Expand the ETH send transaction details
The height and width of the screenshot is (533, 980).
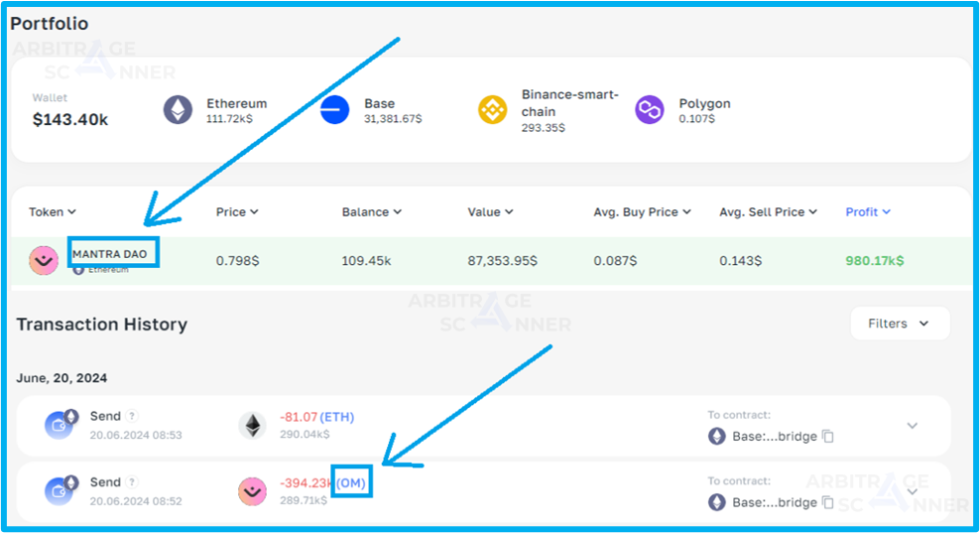point(913,426)
